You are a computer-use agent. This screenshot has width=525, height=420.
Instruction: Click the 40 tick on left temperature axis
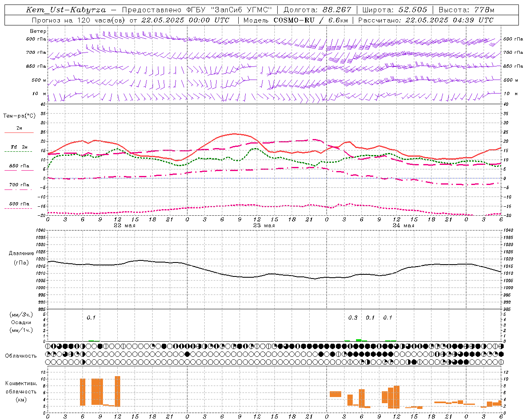tap(43, 104)
